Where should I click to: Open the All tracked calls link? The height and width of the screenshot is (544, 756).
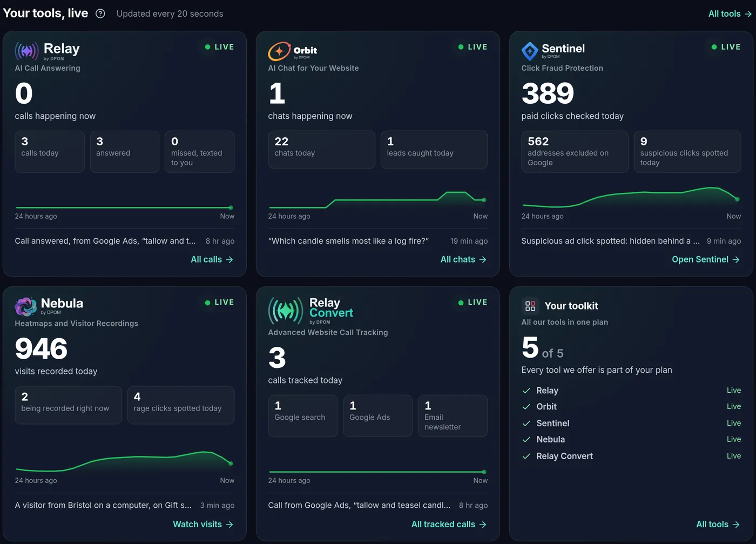(449, 524)
